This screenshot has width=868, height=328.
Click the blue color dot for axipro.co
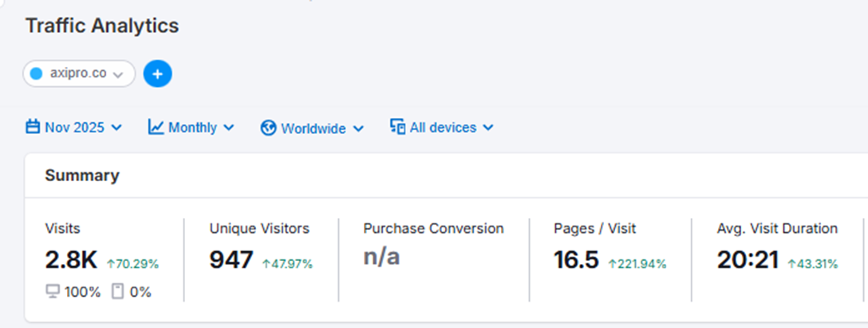point(36,74)
